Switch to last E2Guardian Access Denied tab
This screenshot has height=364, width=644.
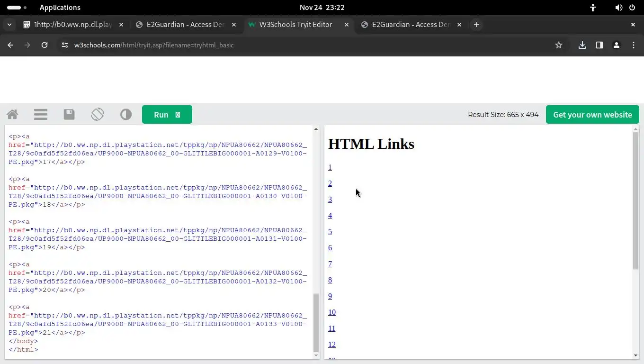tap(411, 25)
